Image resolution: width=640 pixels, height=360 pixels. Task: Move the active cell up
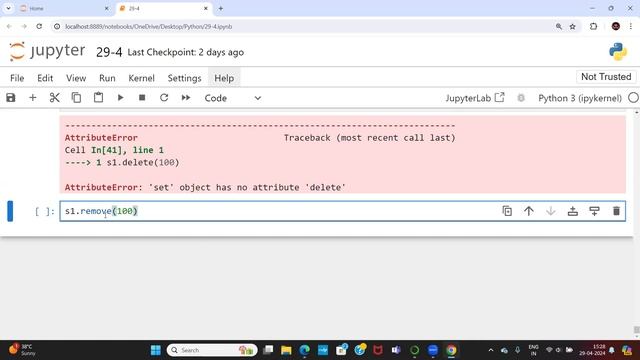coord(529,211)
